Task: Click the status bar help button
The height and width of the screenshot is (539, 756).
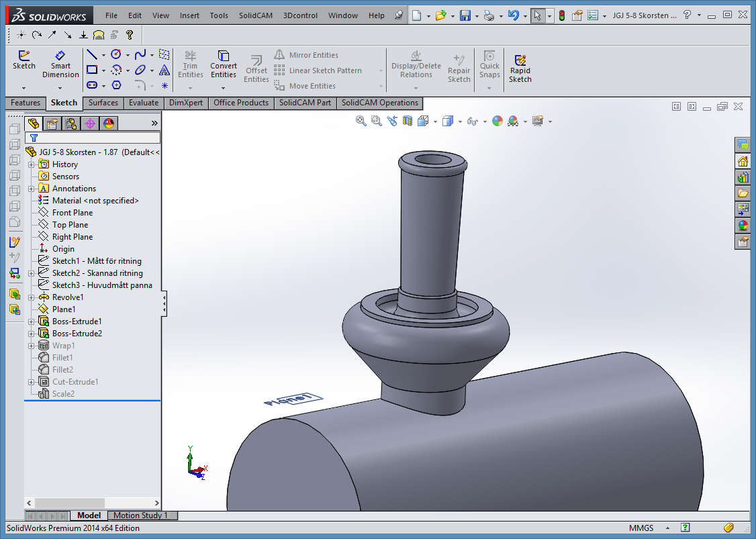Action: pos(685,528)
